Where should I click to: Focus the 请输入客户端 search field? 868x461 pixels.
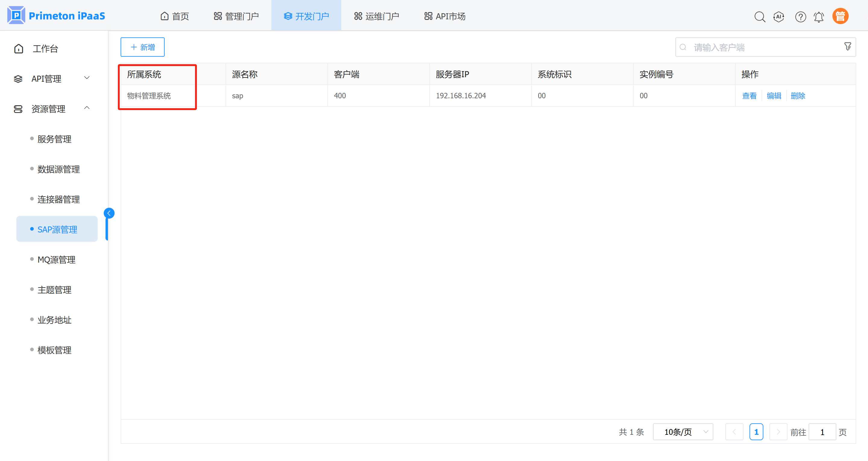pos(762,47)
